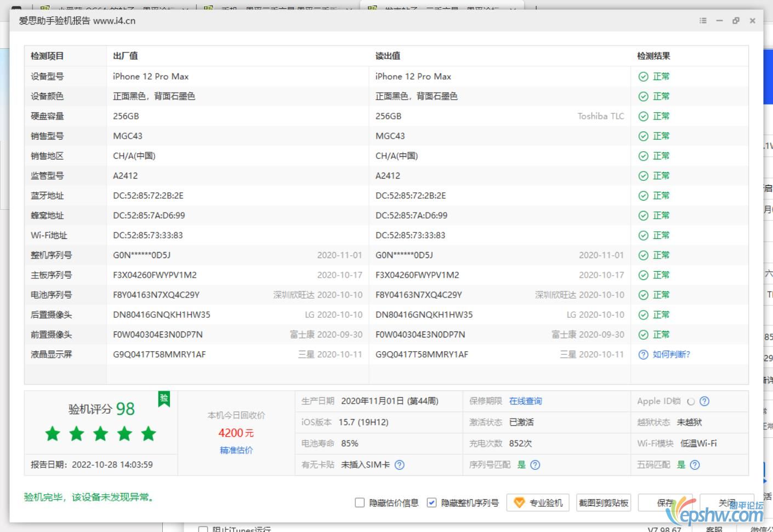773x532 pixels.
Task: Click the read 液晶显示屏 serial G9Q0417T58MMRY1AF
Action: [422, 354]
